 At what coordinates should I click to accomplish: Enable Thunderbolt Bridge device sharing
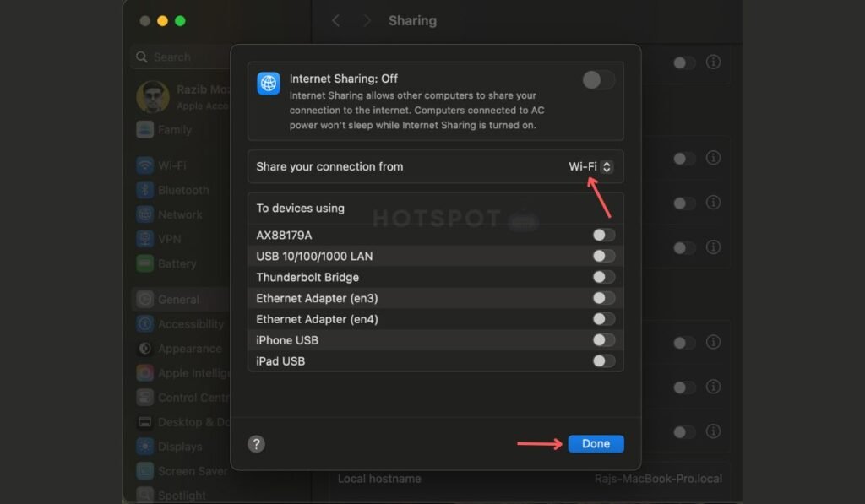coord(603,276)
